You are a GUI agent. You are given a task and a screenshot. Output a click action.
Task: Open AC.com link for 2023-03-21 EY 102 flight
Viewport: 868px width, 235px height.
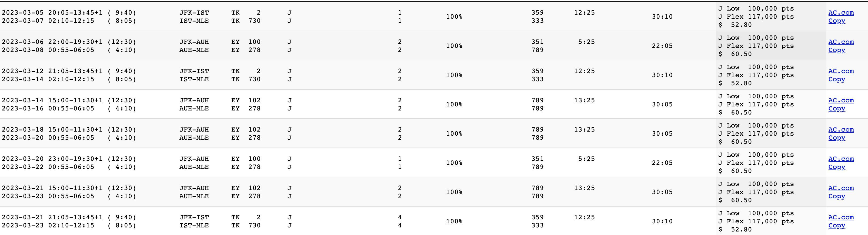click(x=841, y=188)
